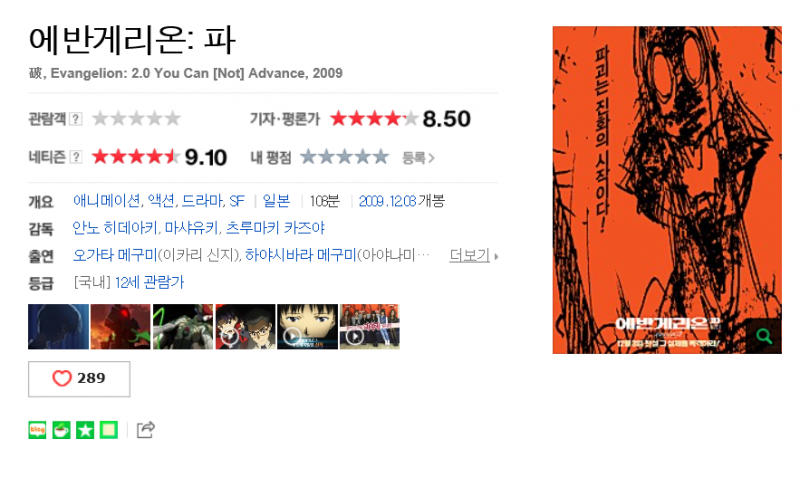This screenshot has height=477, width=800.
Task: Click the yellow memo share icon
Action: [x=109, y=430]
